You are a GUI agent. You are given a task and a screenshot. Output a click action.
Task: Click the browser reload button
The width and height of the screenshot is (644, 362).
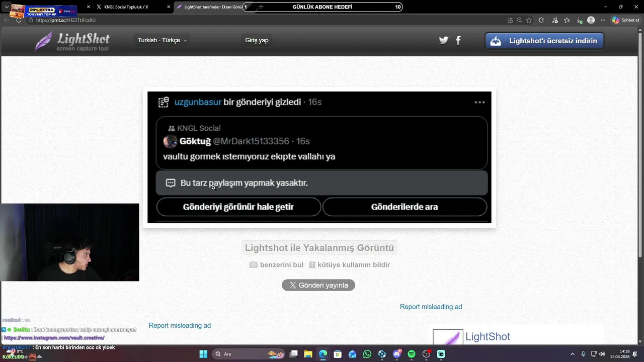tap(19, 20)
